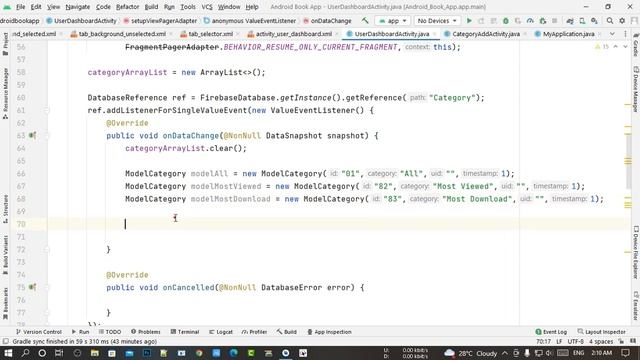Open the Build Variants sidebar panel

(x=5, y=255)
